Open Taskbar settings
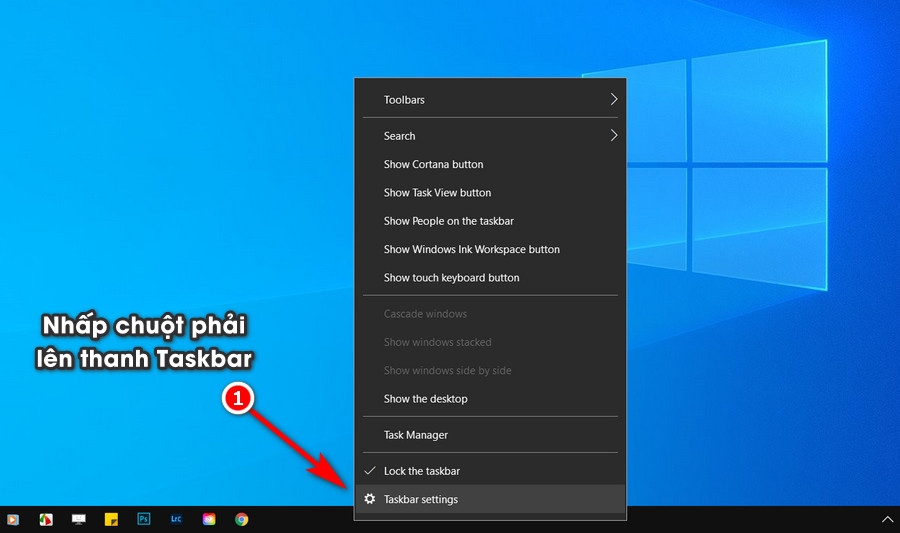 coord(490,499)
